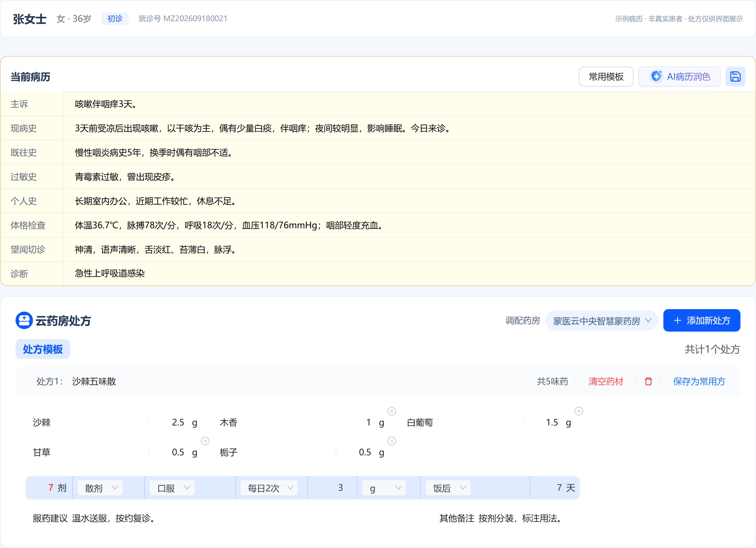Open the 每日2次 frequency dropdown
Image resolution: width=756 pixels, height=548 pixels.
269,488
